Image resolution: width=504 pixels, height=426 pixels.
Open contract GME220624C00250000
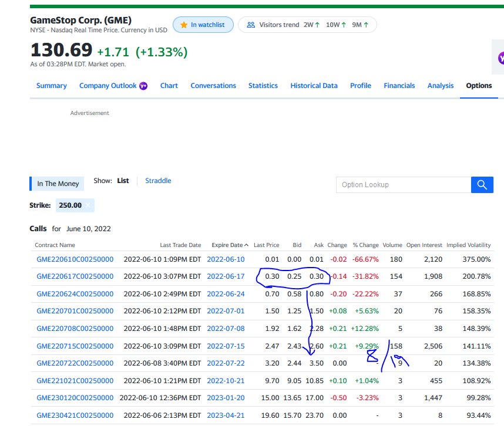75,294
